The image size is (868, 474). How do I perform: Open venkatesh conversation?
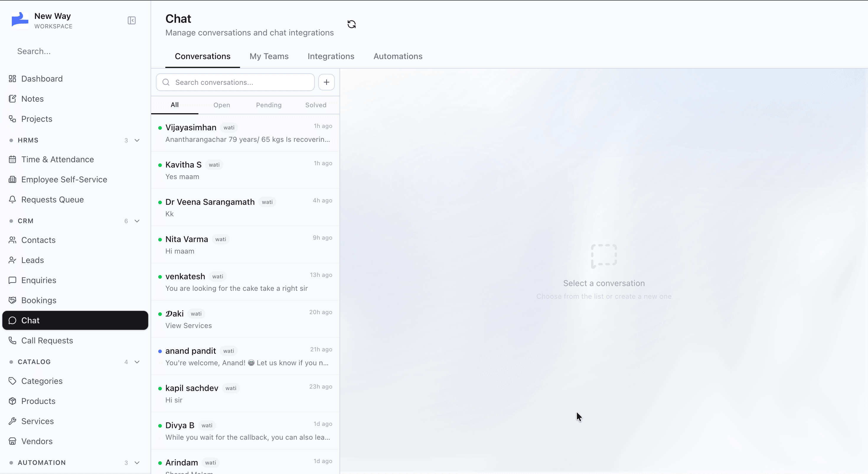(245, 282)
